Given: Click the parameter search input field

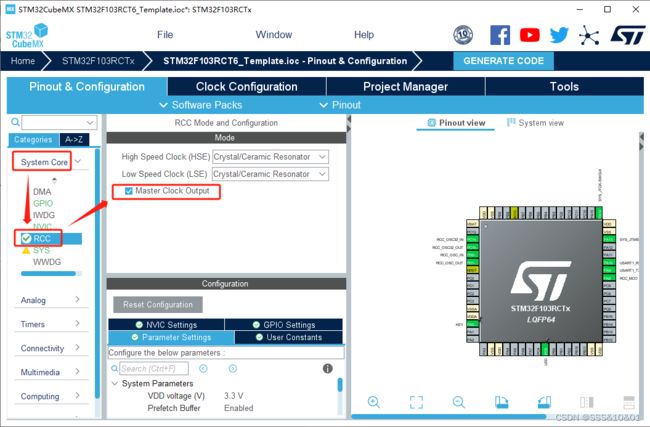Looking at the screenshot, I should [154, 368].
